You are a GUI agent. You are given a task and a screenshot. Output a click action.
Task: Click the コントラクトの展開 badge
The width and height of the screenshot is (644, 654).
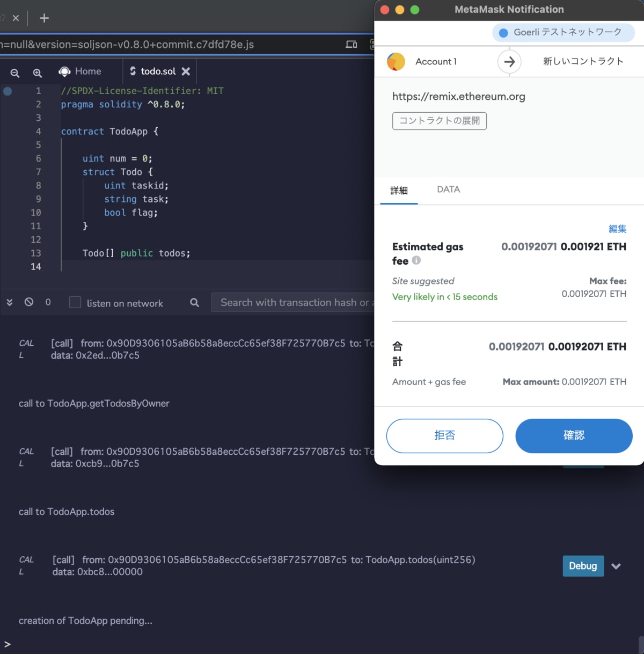[440, 121]
